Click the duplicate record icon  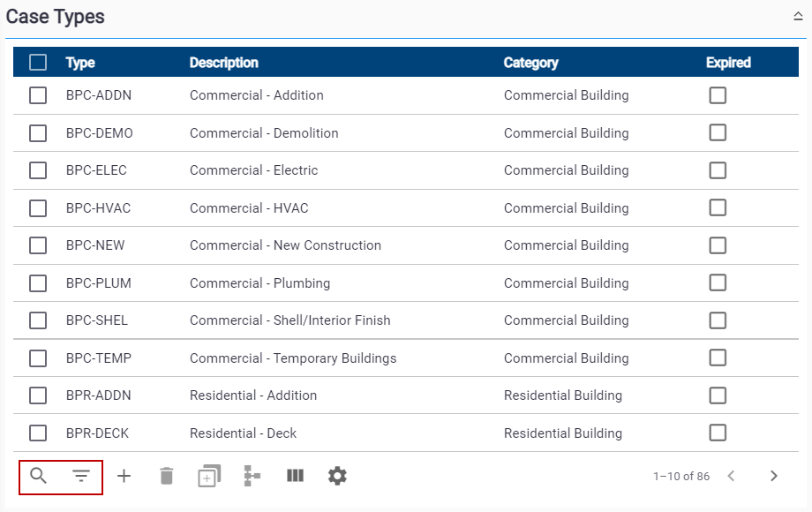[209, 477]
